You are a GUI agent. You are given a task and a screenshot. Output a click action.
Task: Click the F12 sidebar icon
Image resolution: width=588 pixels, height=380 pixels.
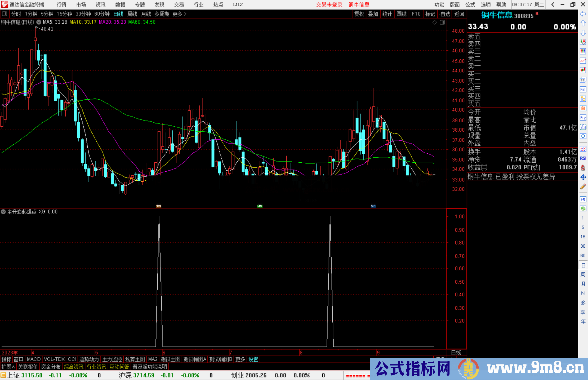[583, 118]
